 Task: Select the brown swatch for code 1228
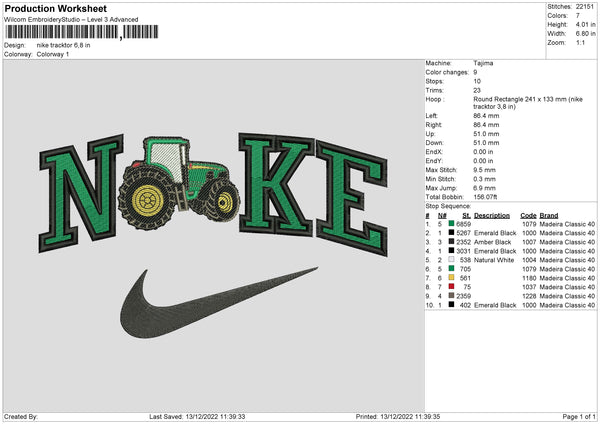[451, 296]
